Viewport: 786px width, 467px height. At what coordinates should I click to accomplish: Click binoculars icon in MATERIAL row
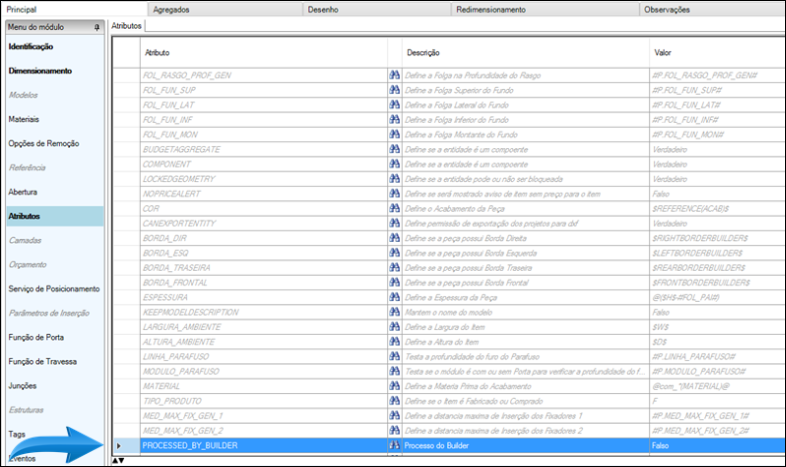(395, 385)
